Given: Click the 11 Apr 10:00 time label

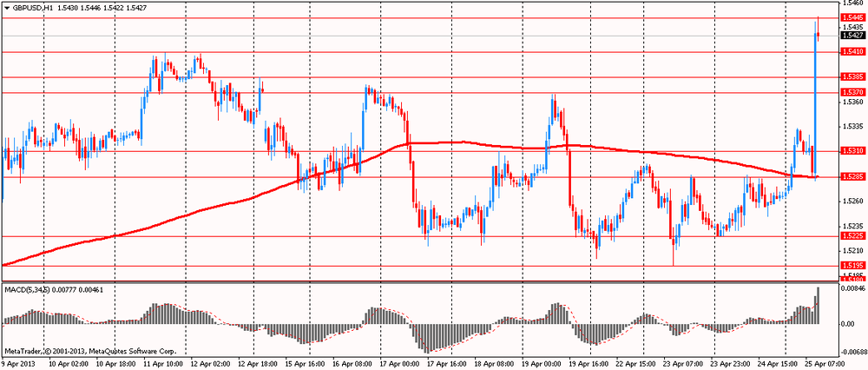Looking at the screenshot, I should pyautogui.click(x=164, y=365).
